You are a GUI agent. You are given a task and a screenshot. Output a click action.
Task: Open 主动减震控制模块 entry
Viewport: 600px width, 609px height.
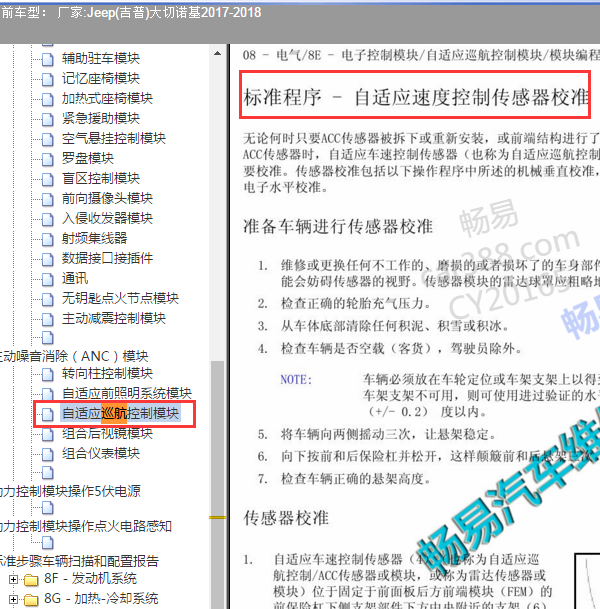[x=114, y=318]
